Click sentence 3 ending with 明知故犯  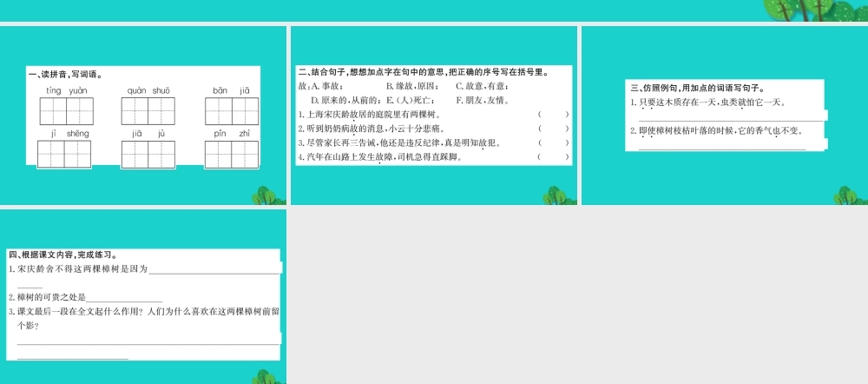[400, 143]
